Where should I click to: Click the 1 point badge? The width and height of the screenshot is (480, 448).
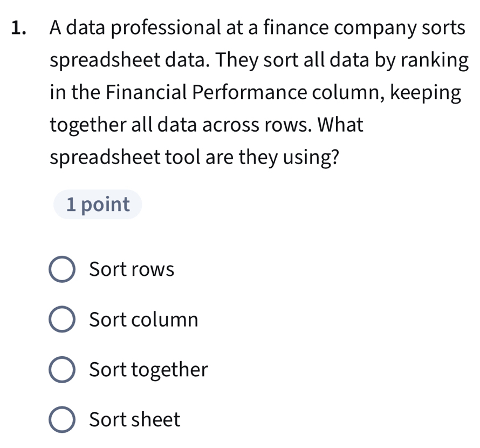coord(97,204)
